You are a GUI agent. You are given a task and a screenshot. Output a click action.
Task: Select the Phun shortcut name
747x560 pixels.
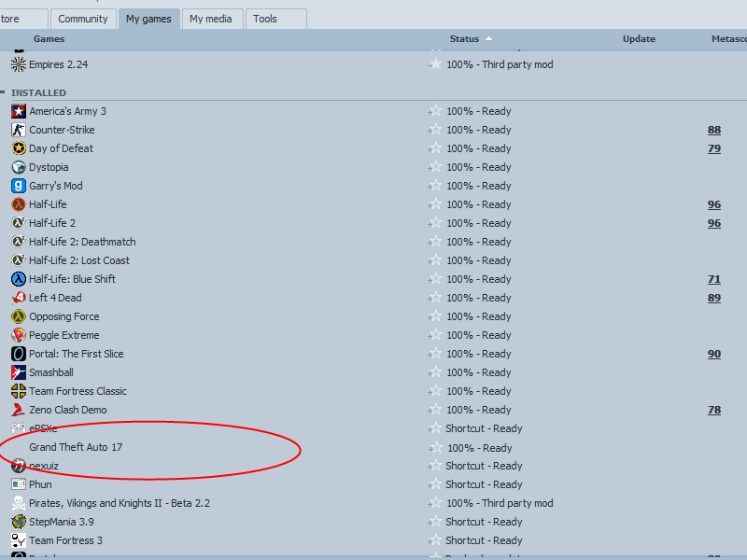point(40,484)
